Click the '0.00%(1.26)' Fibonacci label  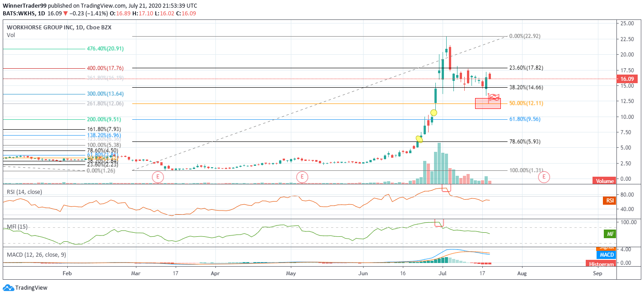(x=101, y=171)
